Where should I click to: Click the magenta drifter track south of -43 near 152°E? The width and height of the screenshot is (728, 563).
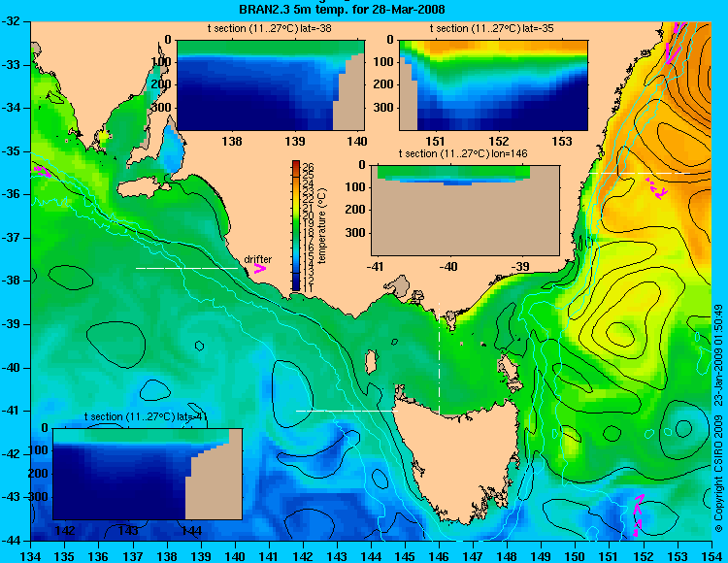[x=639, y=515]
